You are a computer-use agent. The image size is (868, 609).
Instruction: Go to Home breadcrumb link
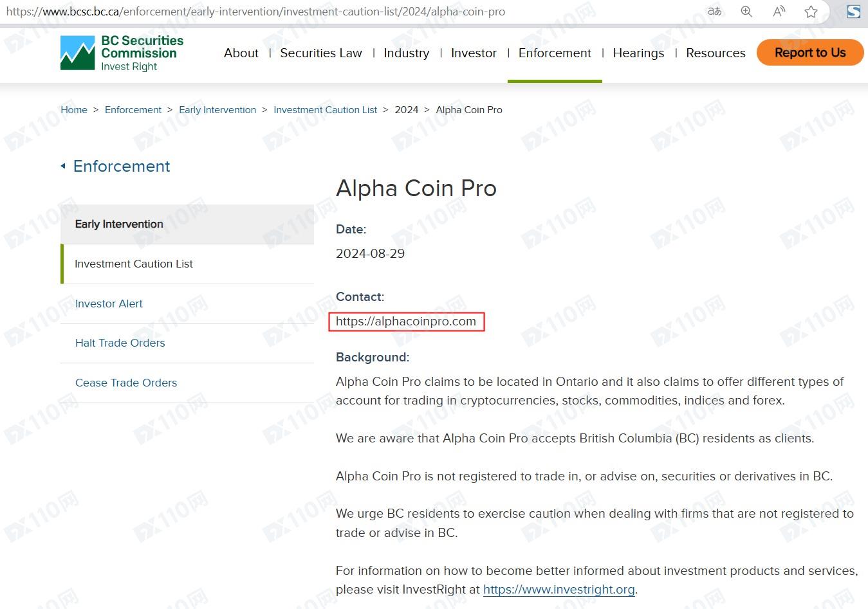coord(74,110)
